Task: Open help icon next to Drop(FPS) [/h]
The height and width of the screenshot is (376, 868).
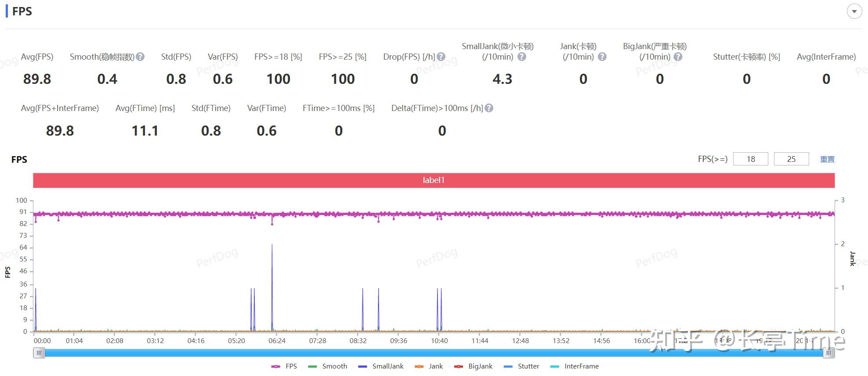Action: click(x=441, y=57)
